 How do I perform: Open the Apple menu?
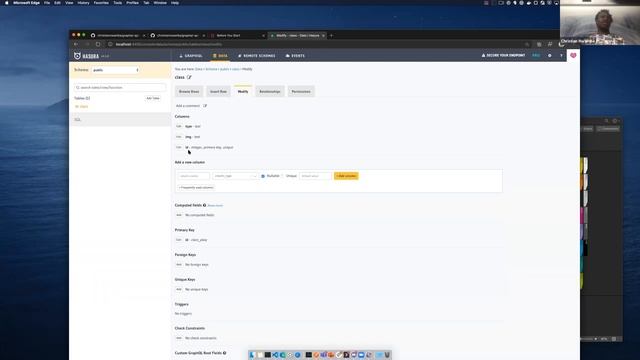[6, 3]
